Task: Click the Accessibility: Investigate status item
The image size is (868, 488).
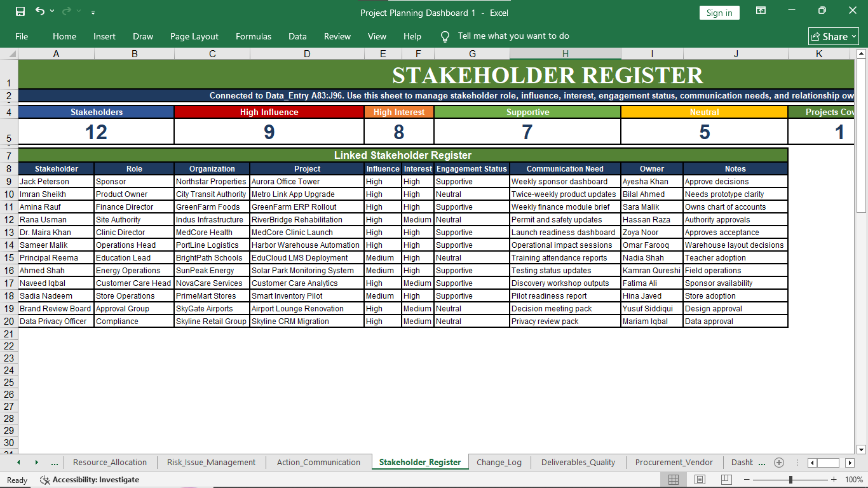Action: [x=90, y=480]
